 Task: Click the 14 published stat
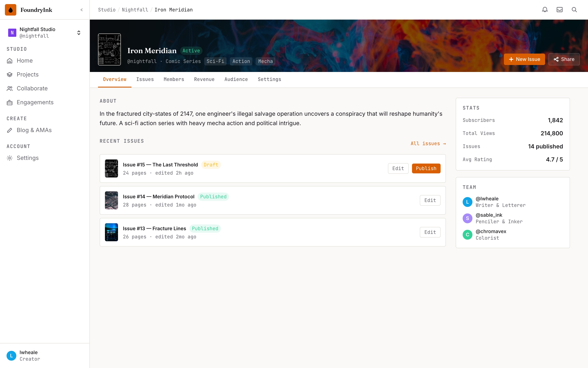546,147
